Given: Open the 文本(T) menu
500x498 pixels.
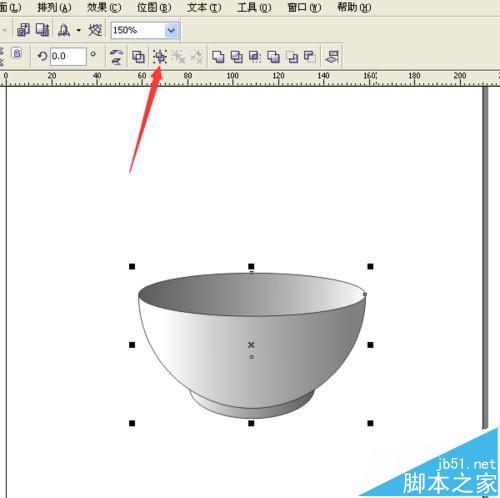Looking at the screenshot, I should pos(204,7).
